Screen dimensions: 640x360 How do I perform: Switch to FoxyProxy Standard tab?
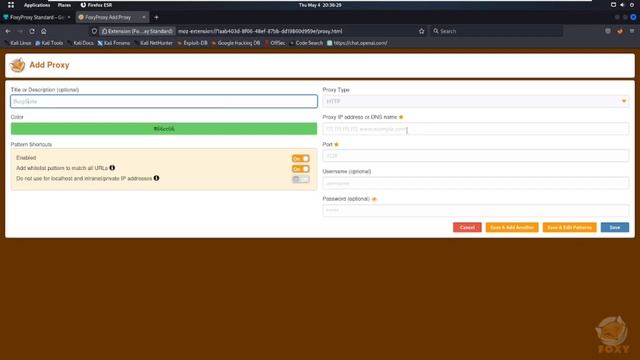(37, 17)
